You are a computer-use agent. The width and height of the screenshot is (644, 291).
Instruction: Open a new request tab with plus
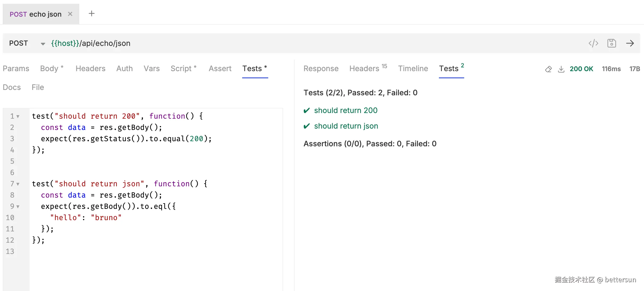click(92, 13)
